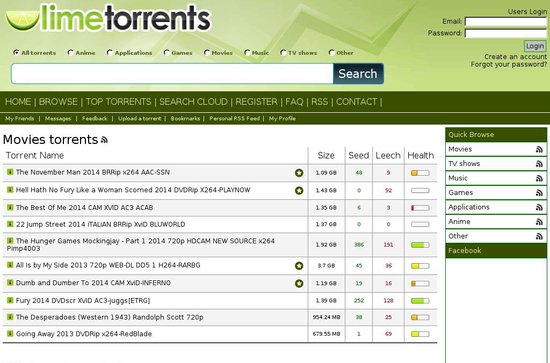Follow the Forgot your password link
Image resolution: width=550 pixels, height=363 pixels.
coord(509,64)
